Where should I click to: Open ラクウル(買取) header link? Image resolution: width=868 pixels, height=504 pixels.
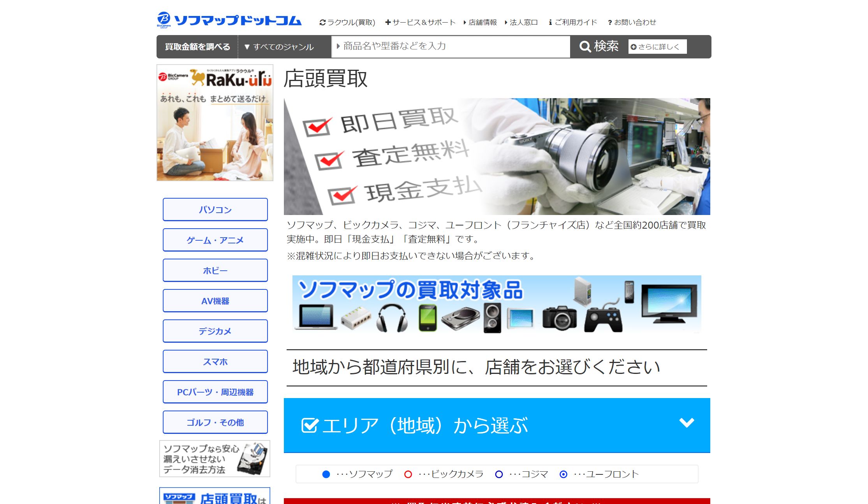[347, 23]
